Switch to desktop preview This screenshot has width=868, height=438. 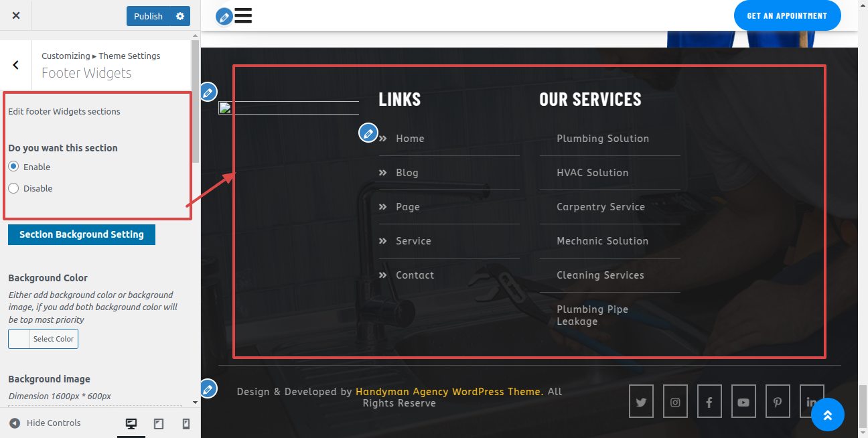click(131, 423)
